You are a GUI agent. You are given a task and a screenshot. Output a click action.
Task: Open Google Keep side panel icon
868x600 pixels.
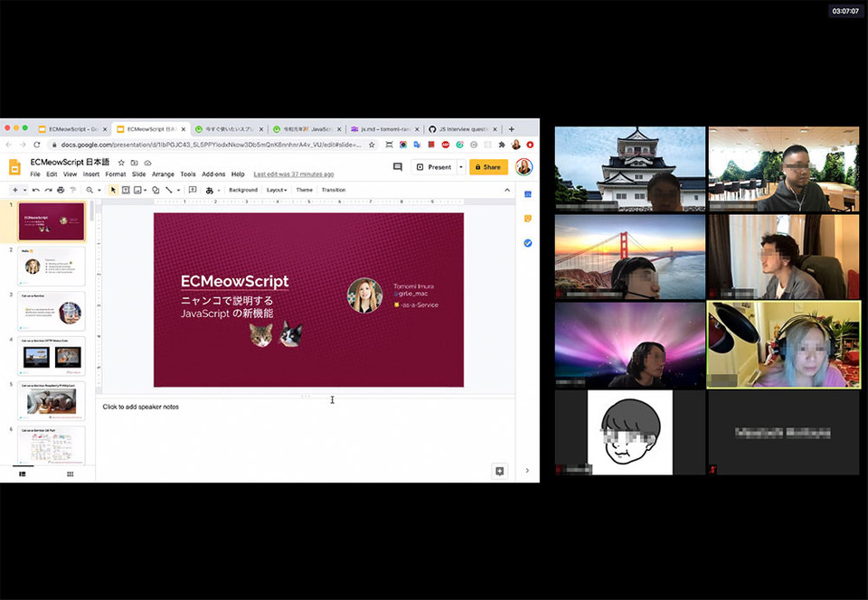pos(527,219)
